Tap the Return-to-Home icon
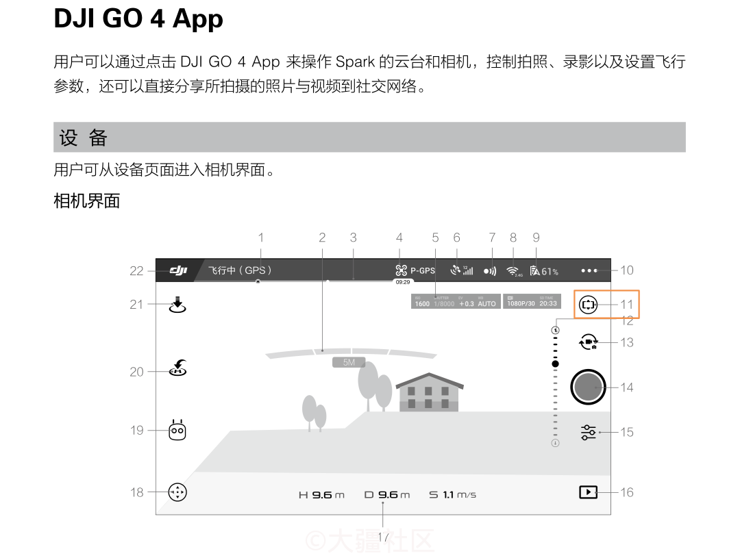 tap(176, 371)
